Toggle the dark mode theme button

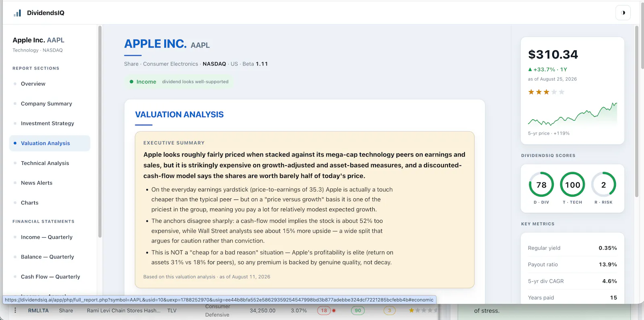click(x=623, y=13)
